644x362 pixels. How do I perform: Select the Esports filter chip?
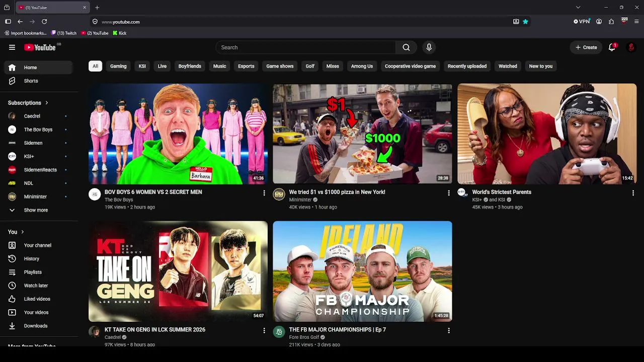click(246, 66)
